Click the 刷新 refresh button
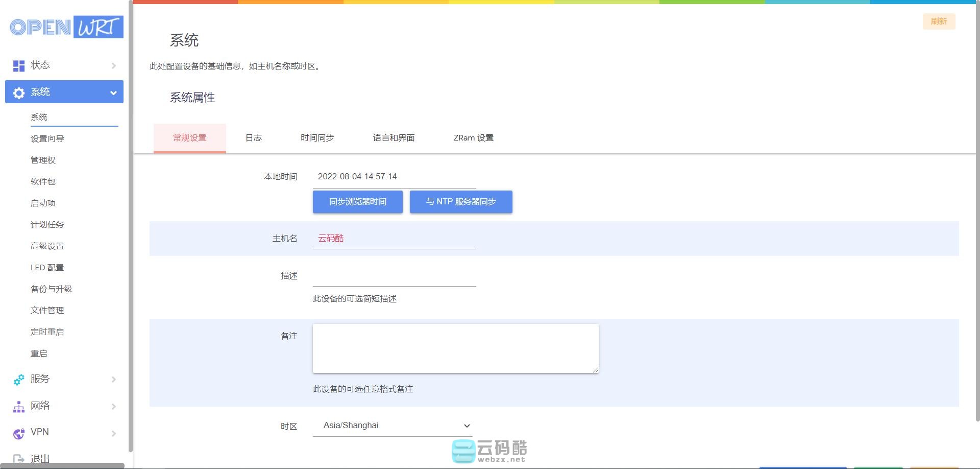980x469 pixels. click(939, 21)
